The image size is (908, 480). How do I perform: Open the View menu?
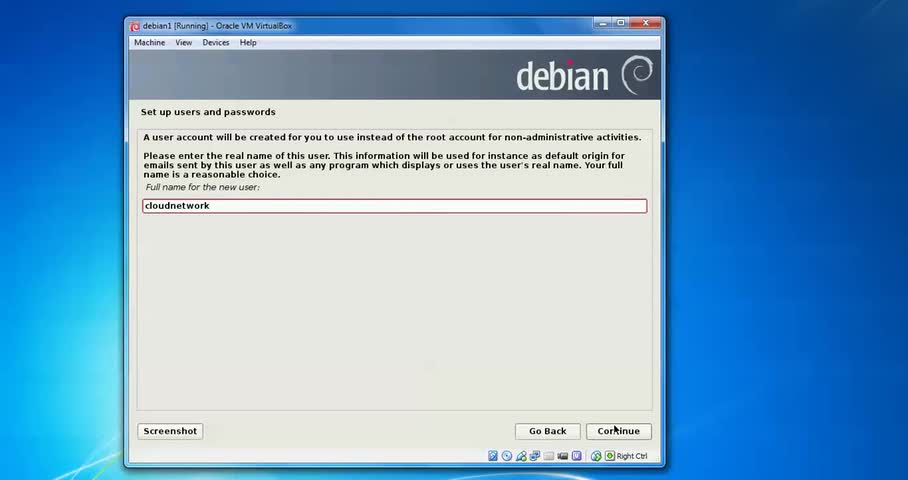point(184,42)
